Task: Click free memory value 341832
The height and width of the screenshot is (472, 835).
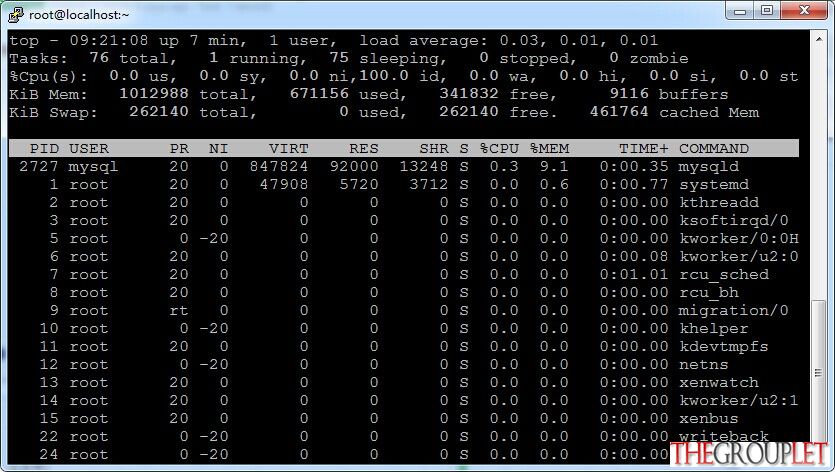Action: coord(469,94)
